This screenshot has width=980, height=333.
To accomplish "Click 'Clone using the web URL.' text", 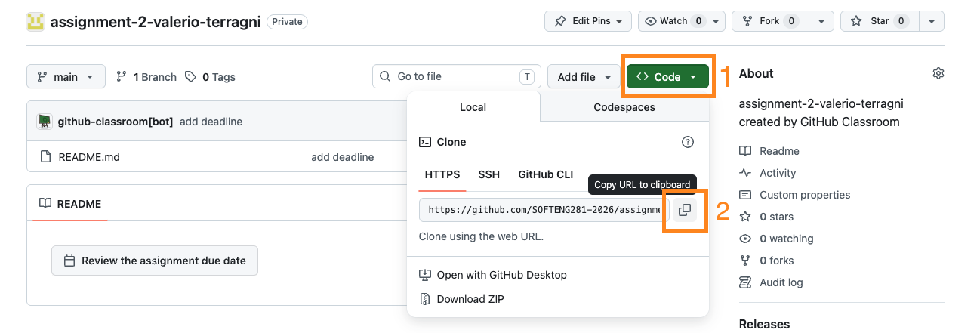I will (x=481, y=236).
